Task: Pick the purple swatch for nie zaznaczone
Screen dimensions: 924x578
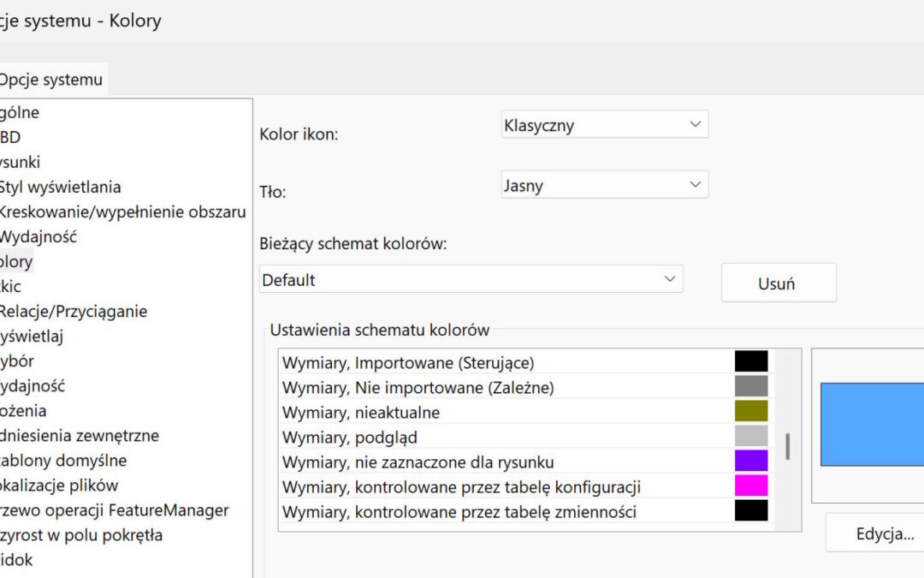Action: (751, 462)
